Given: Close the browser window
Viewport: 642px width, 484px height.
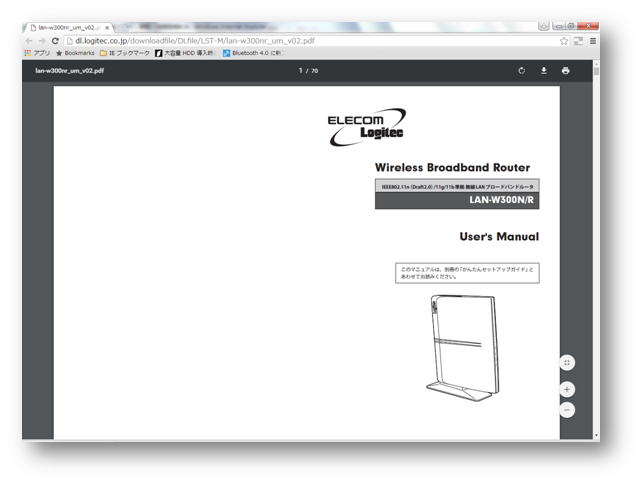Looking at the screenshot, I should point(588,26).
